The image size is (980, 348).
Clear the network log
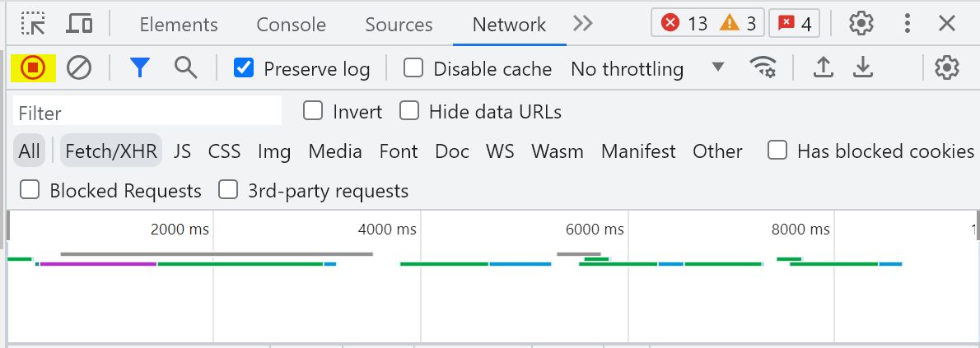(x=79, y=67)
